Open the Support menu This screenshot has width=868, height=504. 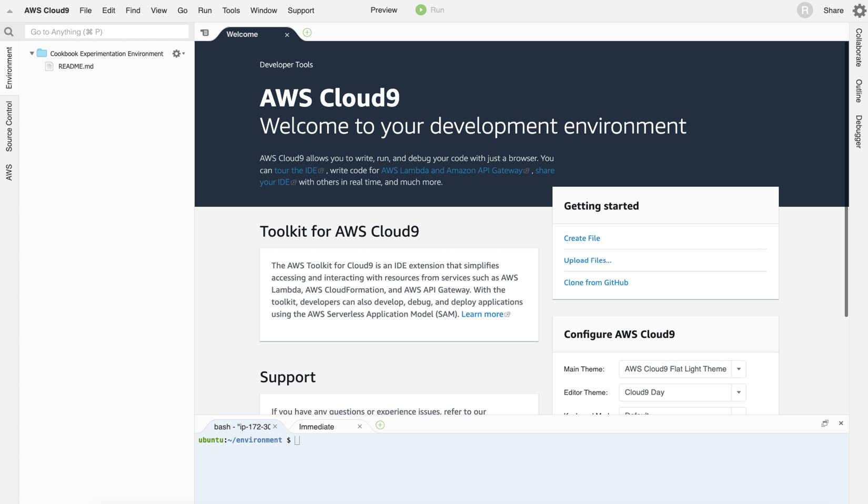tap(301, 11)
